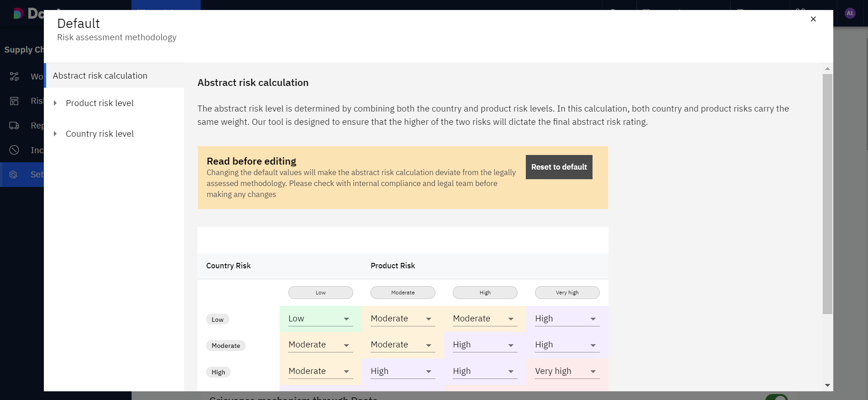Click the circle-slash icon in left sidebar
Screen dimensions: 868x400
15,150
